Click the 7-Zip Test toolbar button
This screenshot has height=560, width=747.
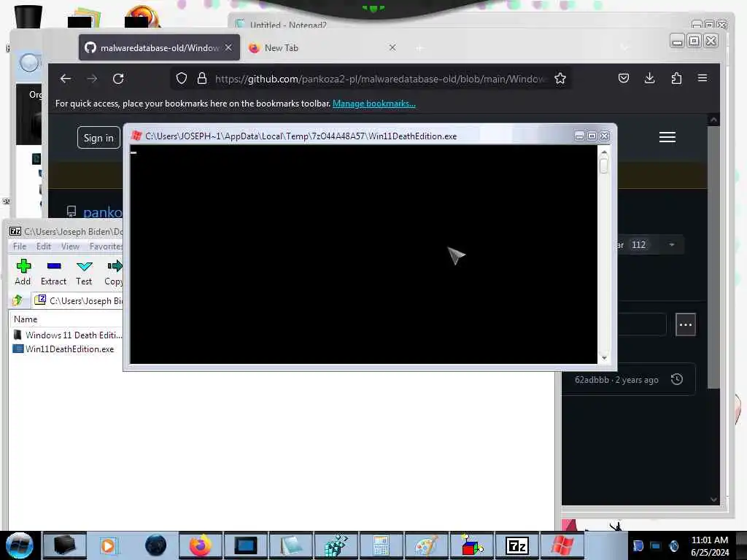point(84,273)
